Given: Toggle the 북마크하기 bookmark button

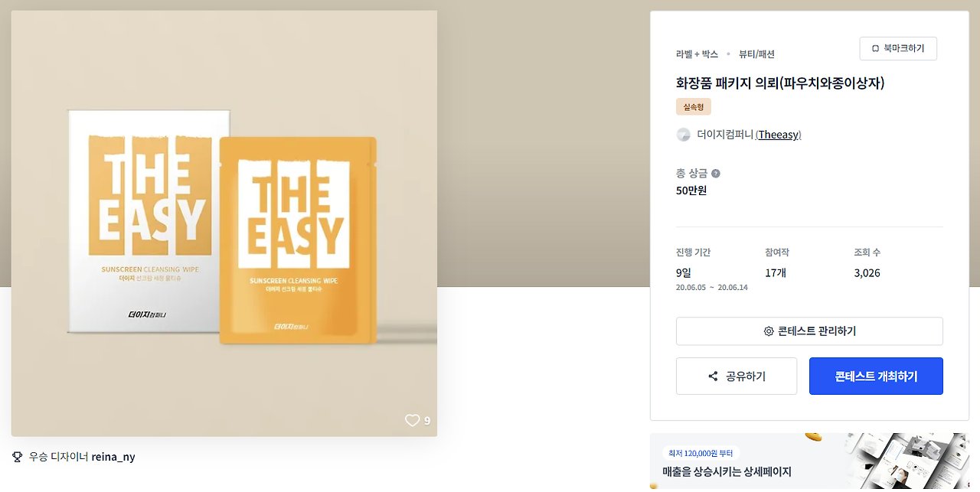Looking at the screenshot, I should (898, 48).
